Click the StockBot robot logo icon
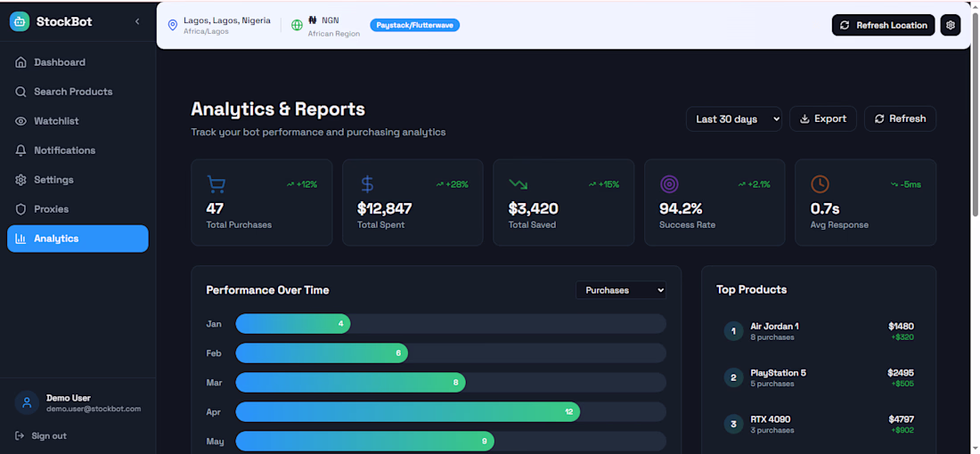Viewport: 980px width, 454px height. [x=20, y=21]
